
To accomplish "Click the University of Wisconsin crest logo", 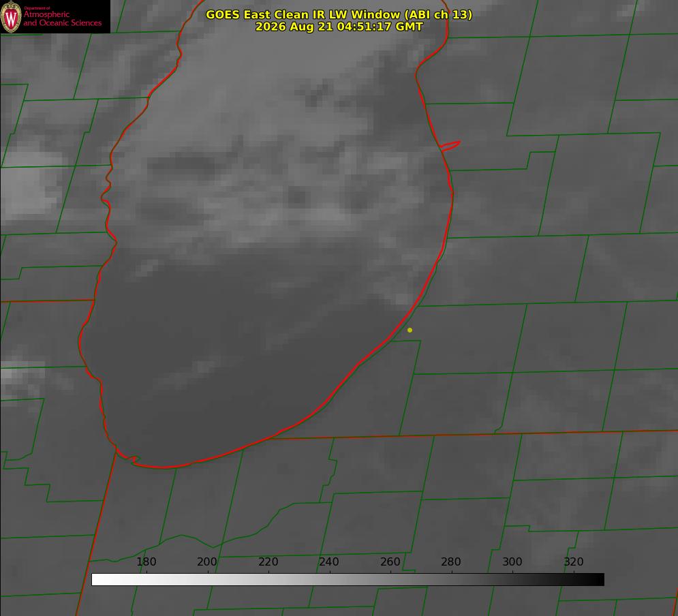I will point(11,16).
